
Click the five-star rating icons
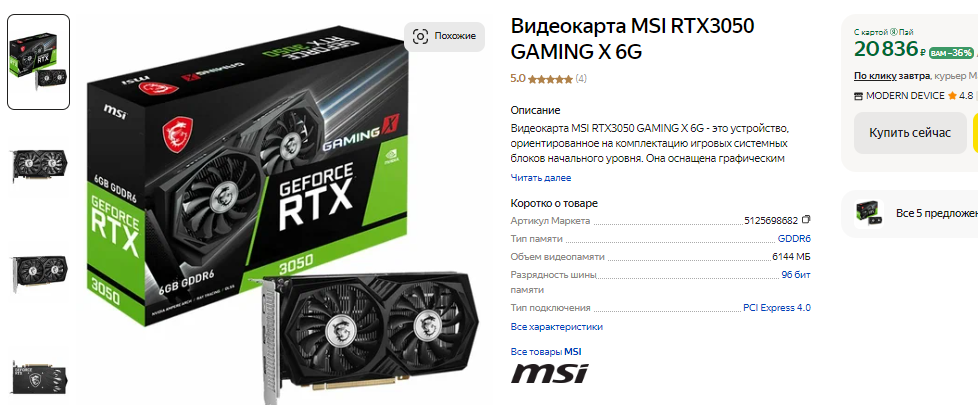tap(550, 79)
